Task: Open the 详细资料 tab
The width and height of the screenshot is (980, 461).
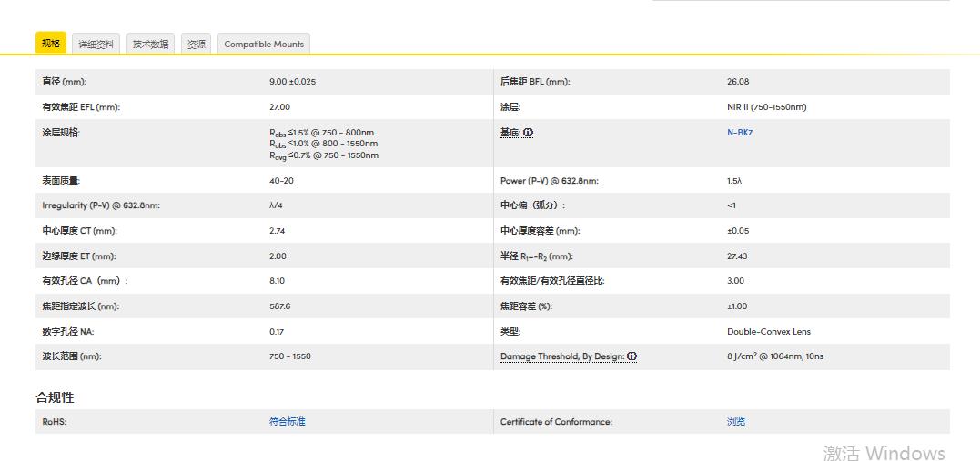Action: pyautogui.click(x=96, y=44)
